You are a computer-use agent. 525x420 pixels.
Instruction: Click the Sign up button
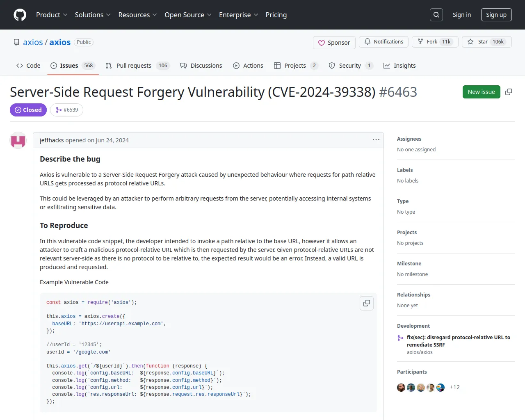click(x=496, y=15)
